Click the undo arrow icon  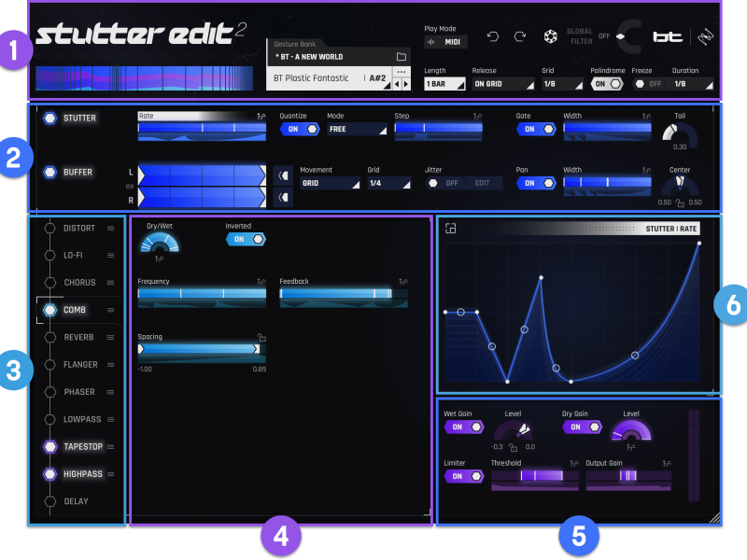(493, 36)
